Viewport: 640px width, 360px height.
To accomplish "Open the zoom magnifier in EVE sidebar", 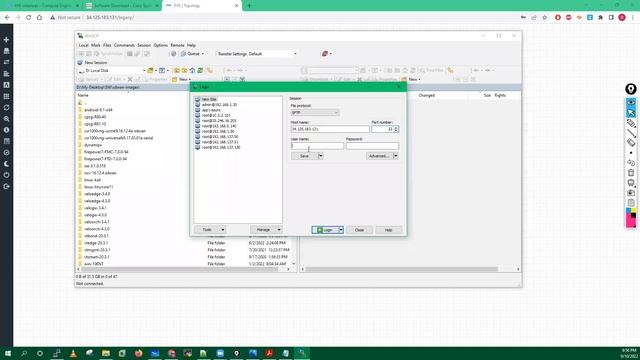I will pyautogui.click(x=6, y=119).
